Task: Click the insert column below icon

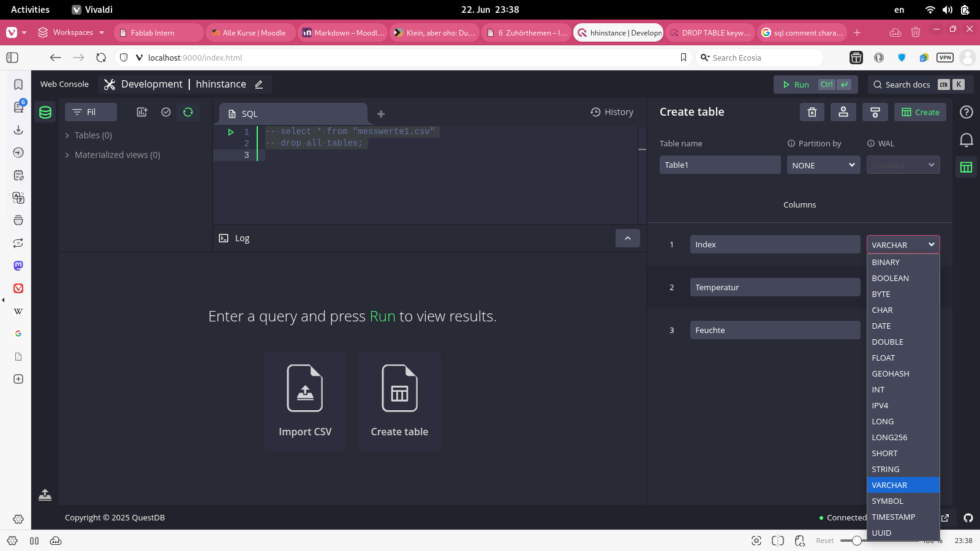Action: click(x=875, y=112)
